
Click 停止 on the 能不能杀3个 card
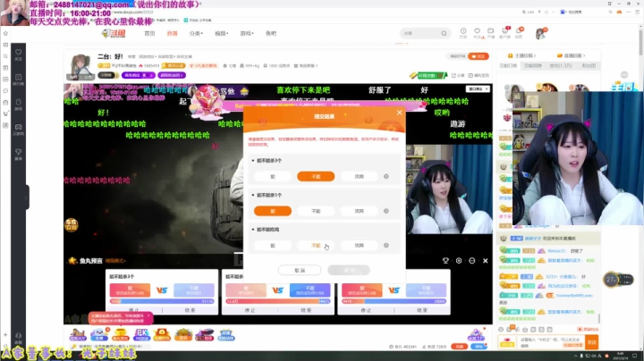(134, 311)
